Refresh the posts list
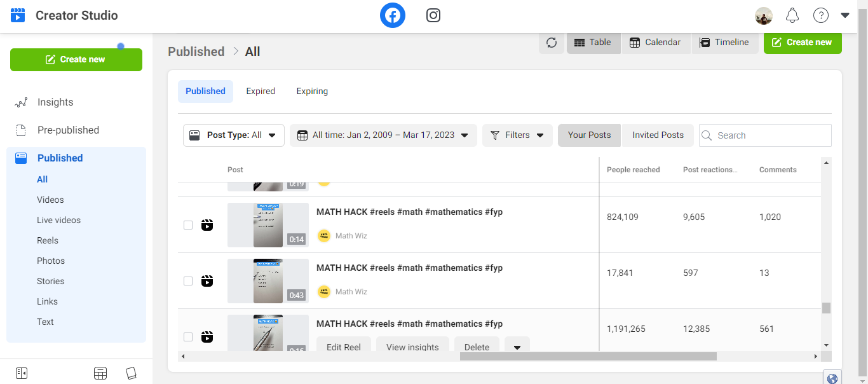This screenshot has height=384, width=868. point(552,43)
